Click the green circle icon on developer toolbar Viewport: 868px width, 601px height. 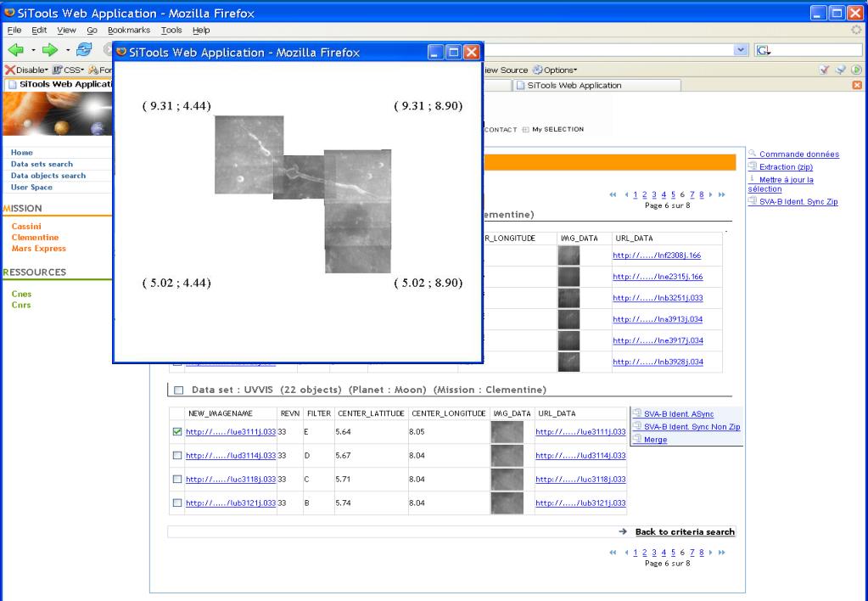coord(856,70)
